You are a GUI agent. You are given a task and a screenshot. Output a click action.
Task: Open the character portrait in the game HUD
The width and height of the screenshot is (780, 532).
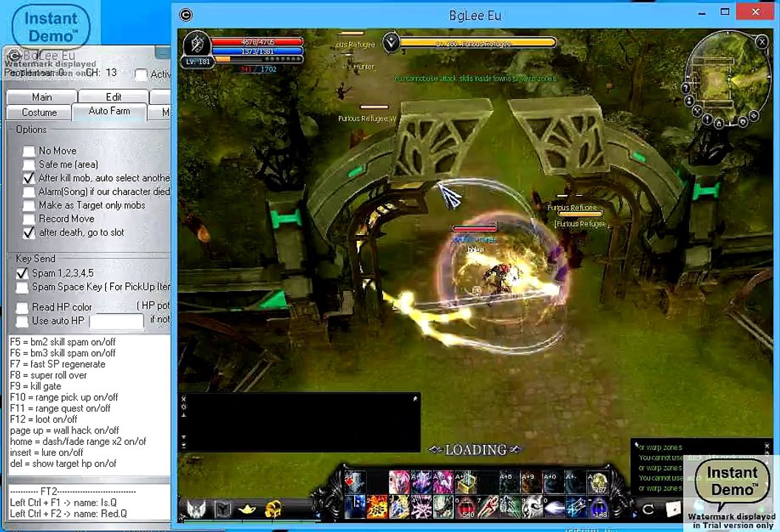click(197, 44)
